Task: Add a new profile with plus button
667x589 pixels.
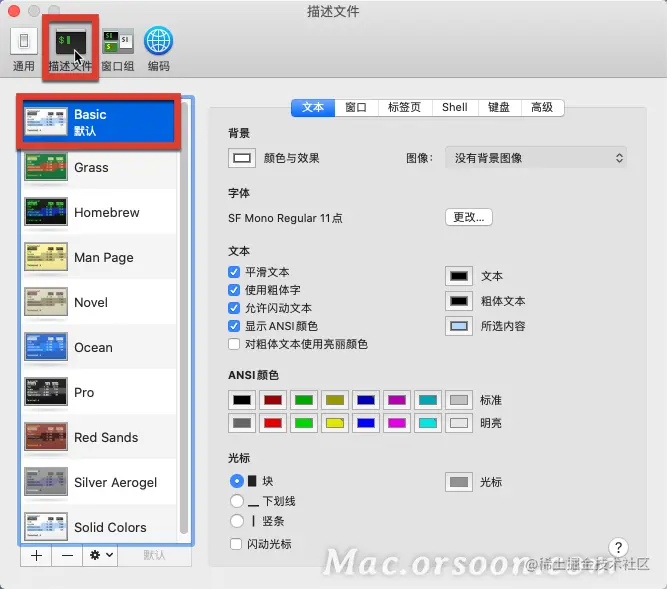Action: [36, 555]
